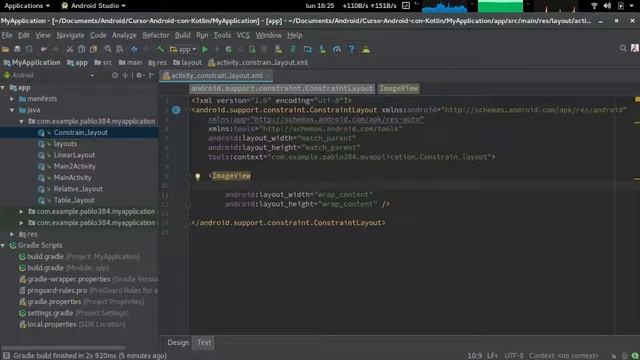This screenshot has height=360, width=640.
Task: Click the LF line separator in status bar
Action: tap(493, 356)
